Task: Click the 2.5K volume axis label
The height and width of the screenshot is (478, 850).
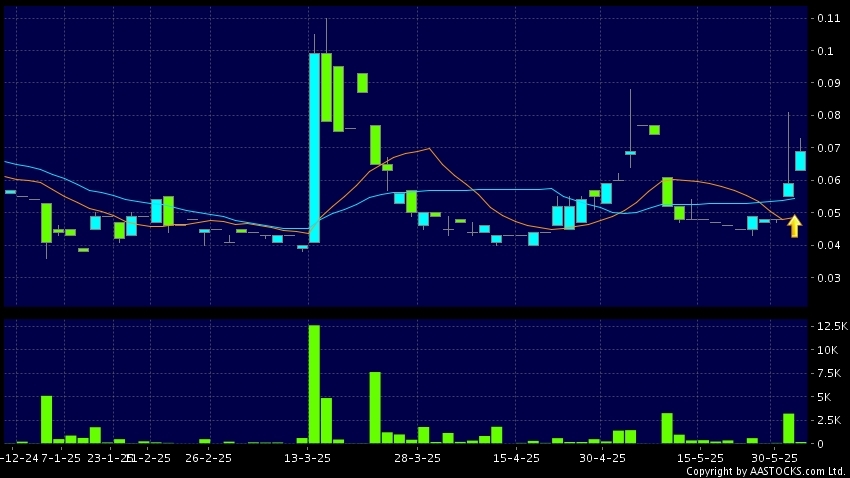Action: (829, 421)
